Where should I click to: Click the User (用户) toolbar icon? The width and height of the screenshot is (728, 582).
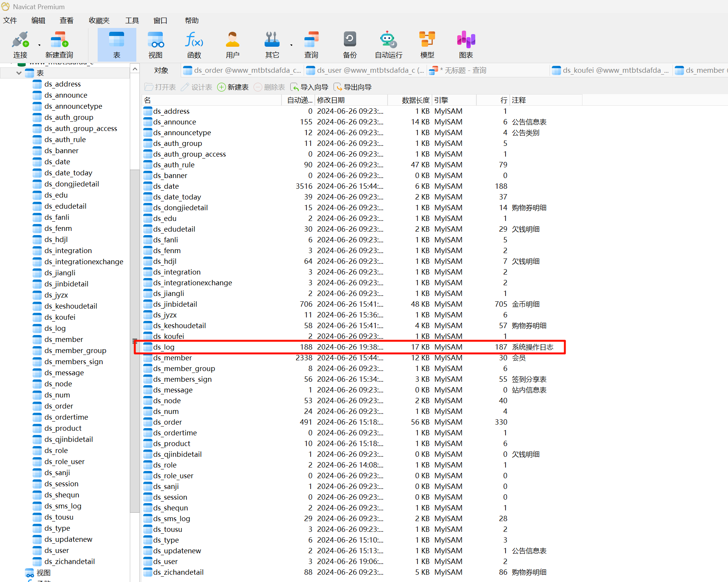point(232,45)
